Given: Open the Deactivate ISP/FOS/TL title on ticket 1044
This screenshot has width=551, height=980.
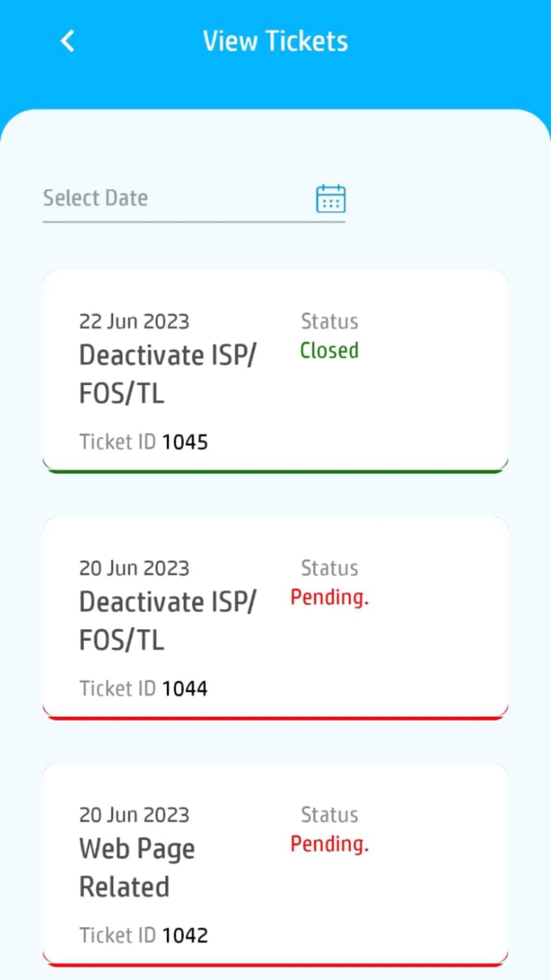Looking at the screenshot, I should coord(168,621).
